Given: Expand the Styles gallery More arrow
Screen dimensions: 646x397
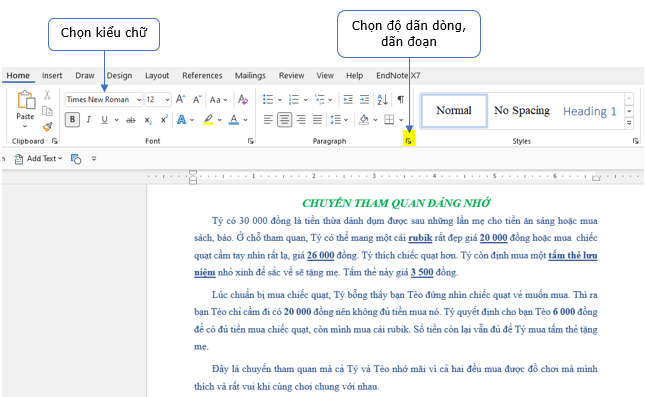Looking at the screenshot, I should coord(629,123).
